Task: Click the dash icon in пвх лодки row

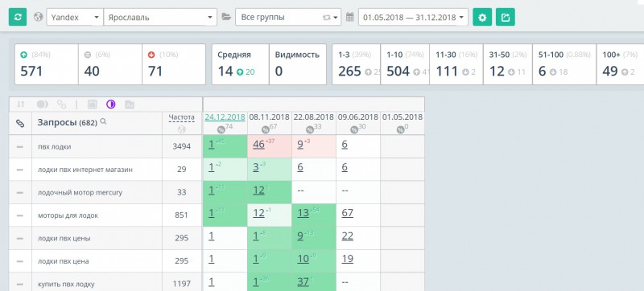Action: tap(20, 147)
